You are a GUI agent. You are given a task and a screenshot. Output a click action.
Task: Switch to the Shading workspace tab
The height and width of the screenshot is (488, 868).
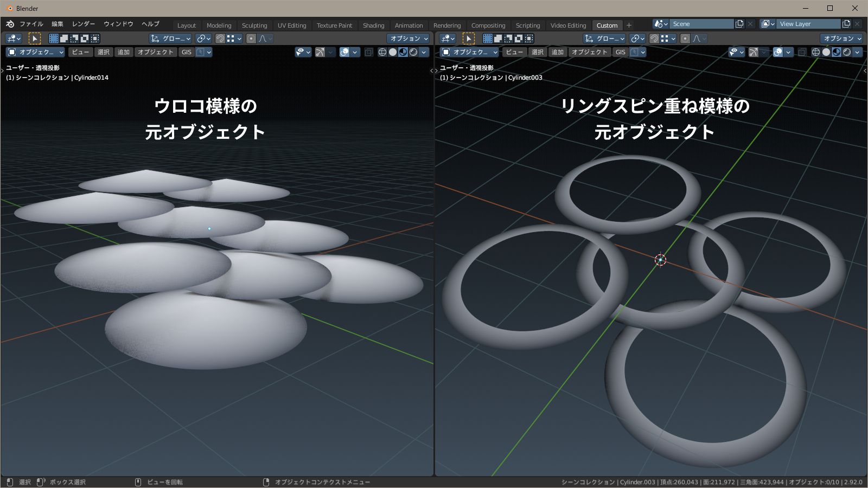[373, 25]
